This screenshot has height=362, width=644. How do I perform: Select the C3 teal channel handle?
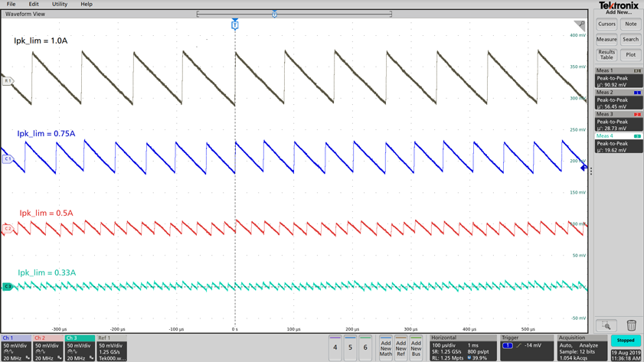(x=8, y=287)
